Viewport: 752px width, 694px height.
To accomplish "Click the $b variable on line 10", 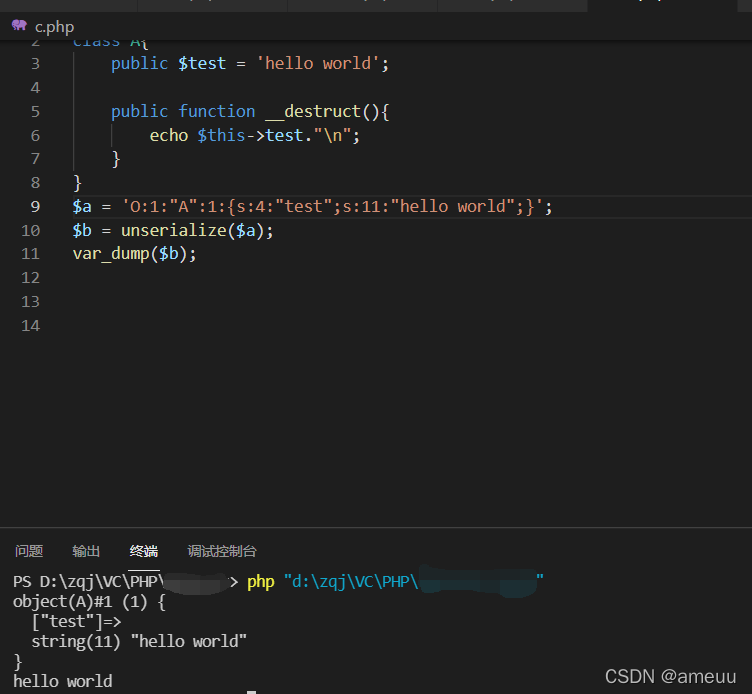I will tap(82, 231).
